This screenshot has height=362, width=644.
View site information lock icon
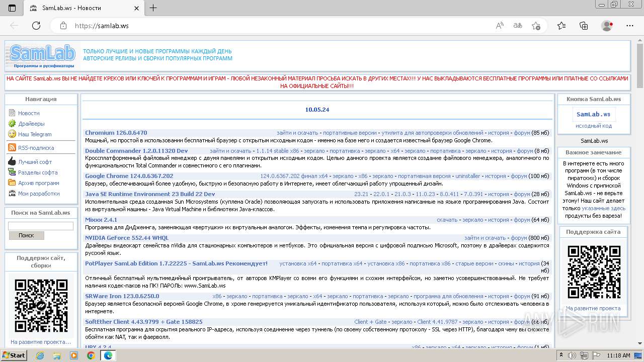coord(63,26)
